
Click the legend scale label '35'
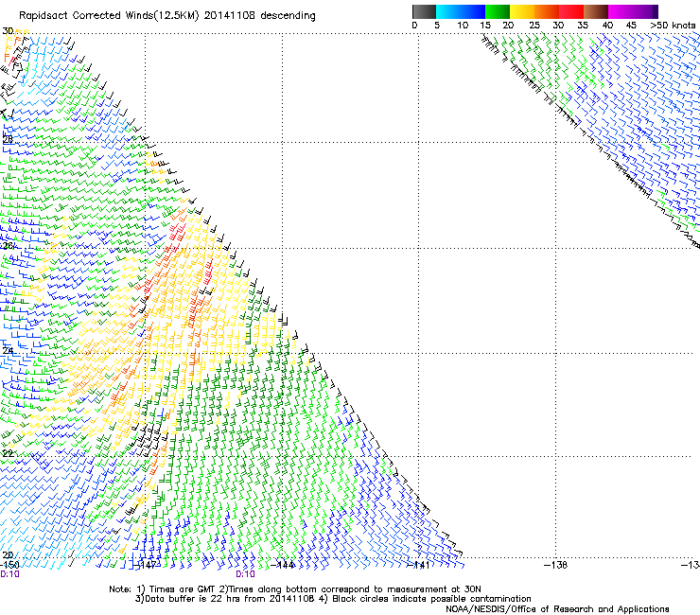(x=583, y=26)
